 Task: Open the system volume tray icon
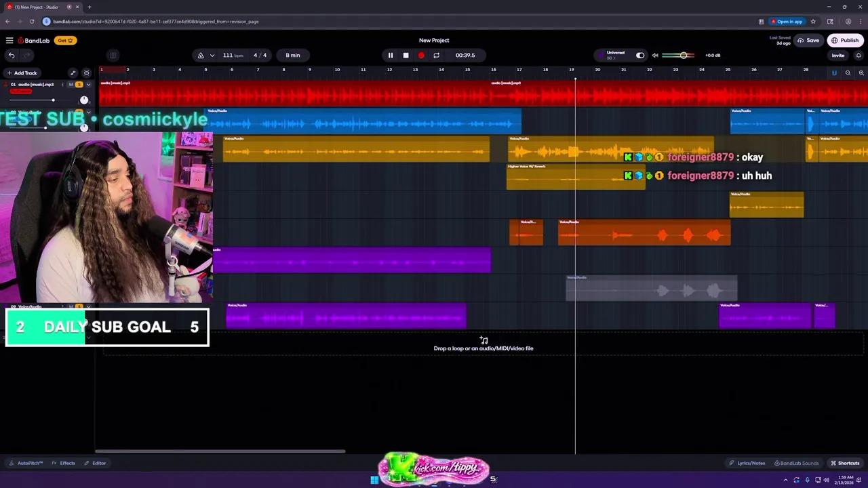point(826,480)
